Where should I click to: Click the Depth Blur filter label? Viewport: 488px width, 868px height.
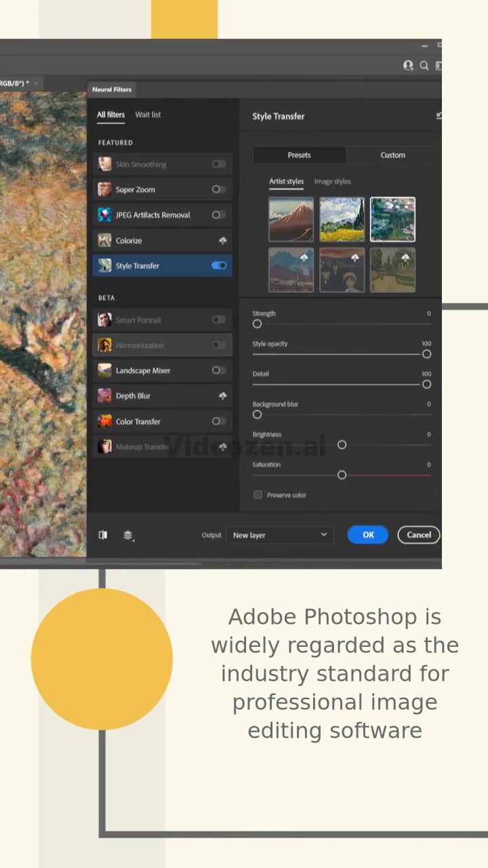click(133, 396)
